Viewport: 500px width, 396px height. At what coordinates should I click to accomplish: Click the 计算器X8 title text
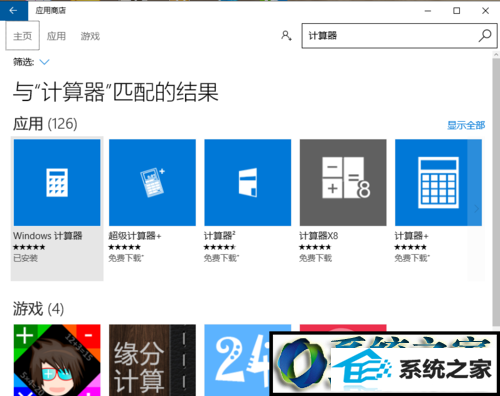[x=318, y=236]
